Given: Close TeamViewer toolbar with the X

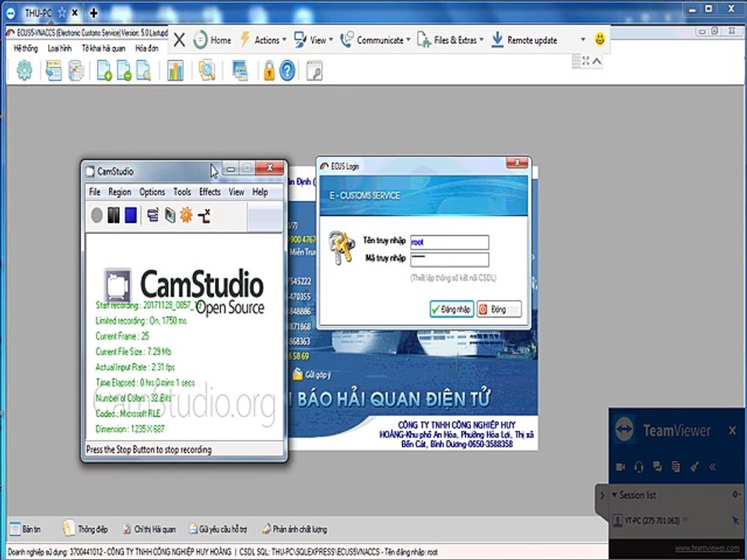Looking at the screenshot, I should 179,40.
